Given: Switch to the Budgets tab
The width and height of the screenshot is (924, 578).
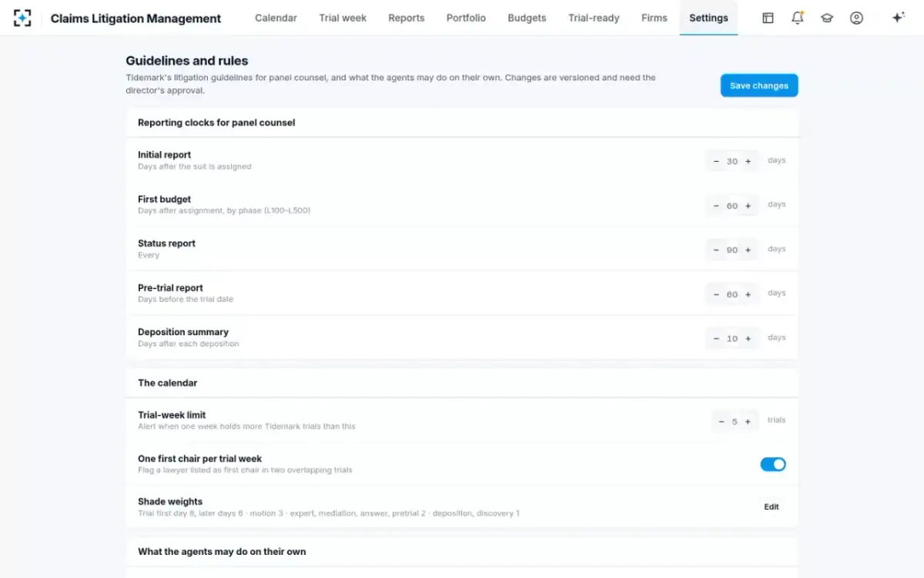Looking at the screenshot, I should pyautogui.click(x=527, y=18).
